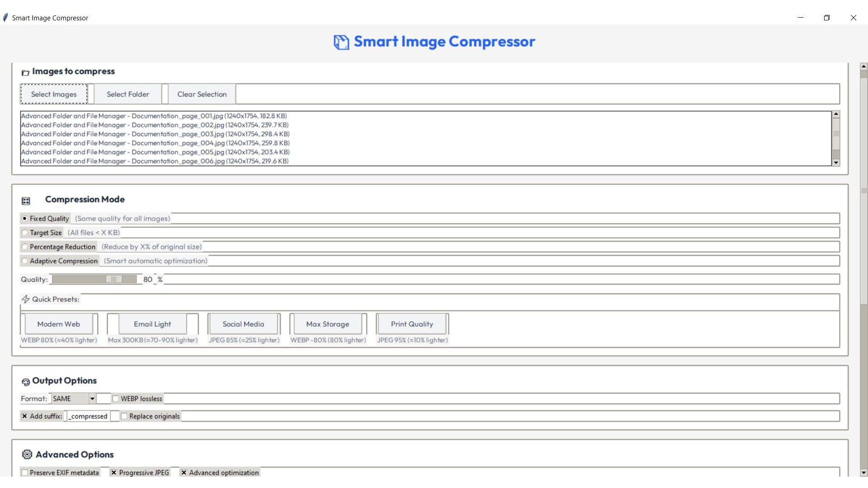868x488 pixels.
Task: Click the Clear Selection button
Action: [202, 94]
